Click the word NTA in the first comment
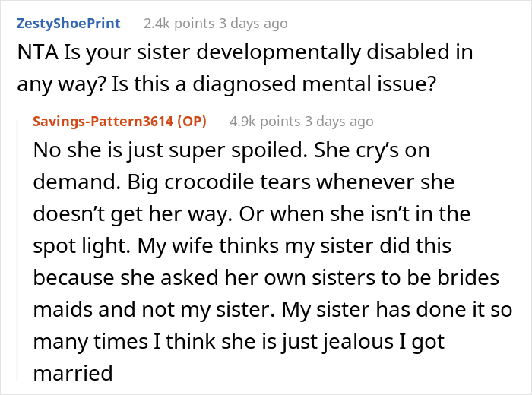 click(x=38, y=52)
